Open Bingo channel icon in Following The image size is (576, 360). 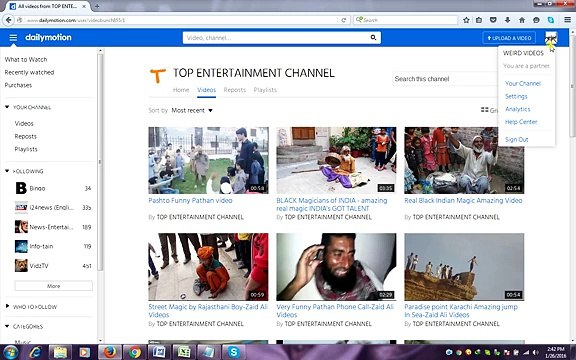[21, 188]
